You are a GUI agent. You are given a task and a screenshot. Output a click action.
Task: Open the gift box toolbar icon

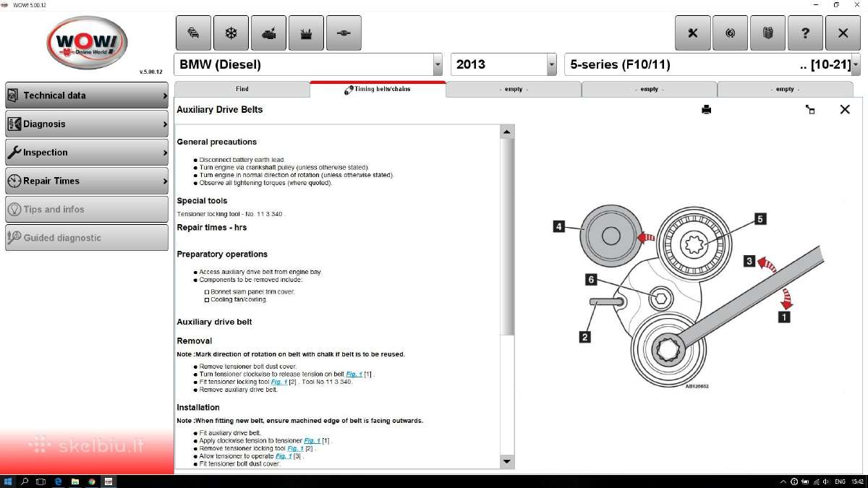(x=767, y=33)
